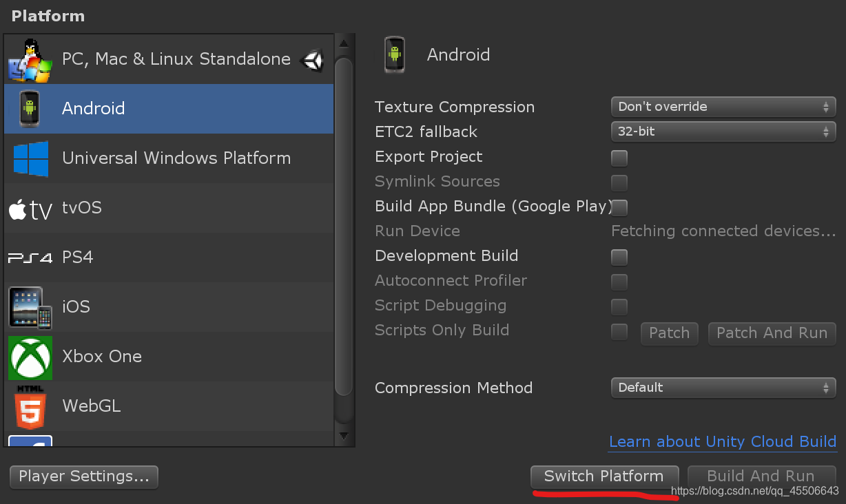
Task: Click the HTML5 WebGL icon
Action: click(30, 407)
